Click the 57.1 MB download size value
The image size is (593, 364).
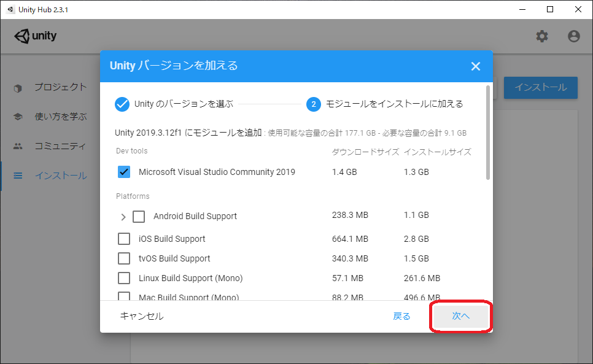347,278
